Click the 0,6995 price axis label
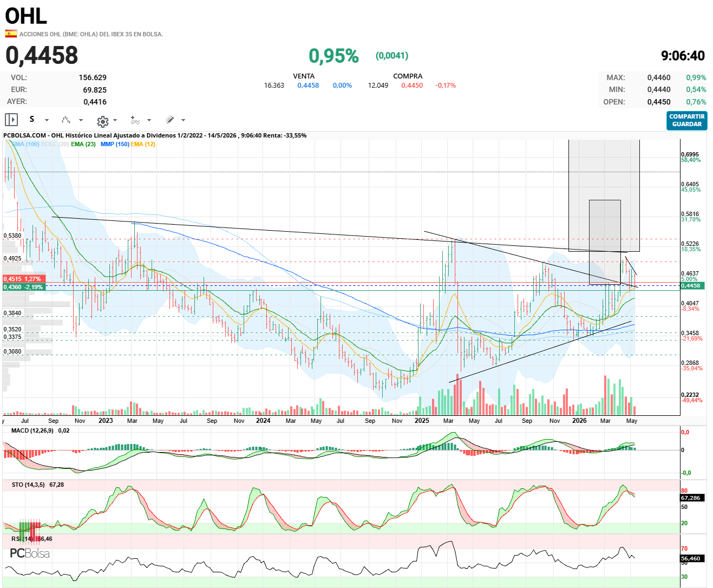713x588 pixels. coord(690,154)
